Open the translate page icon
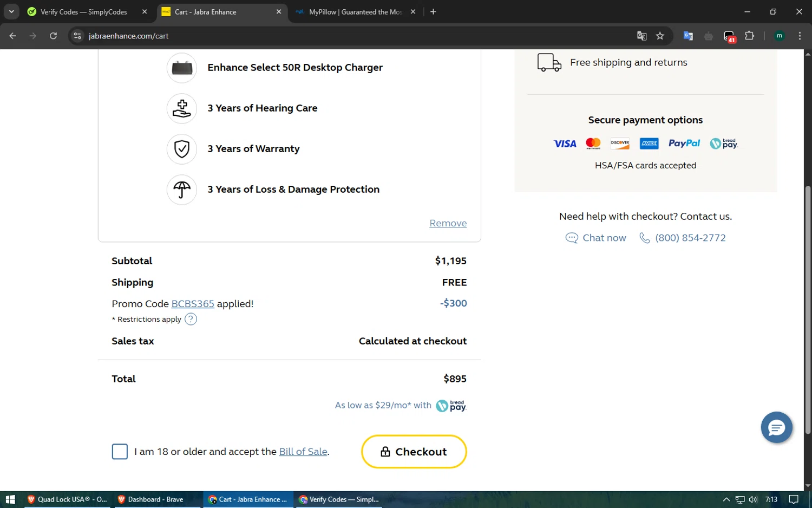This screenshot has width=812, height=508. pos(641,36)
